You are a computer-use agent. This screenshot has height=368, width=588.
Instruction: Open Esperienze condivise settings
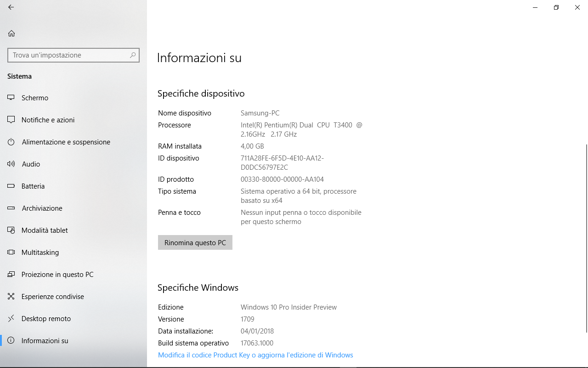(73, 296)
